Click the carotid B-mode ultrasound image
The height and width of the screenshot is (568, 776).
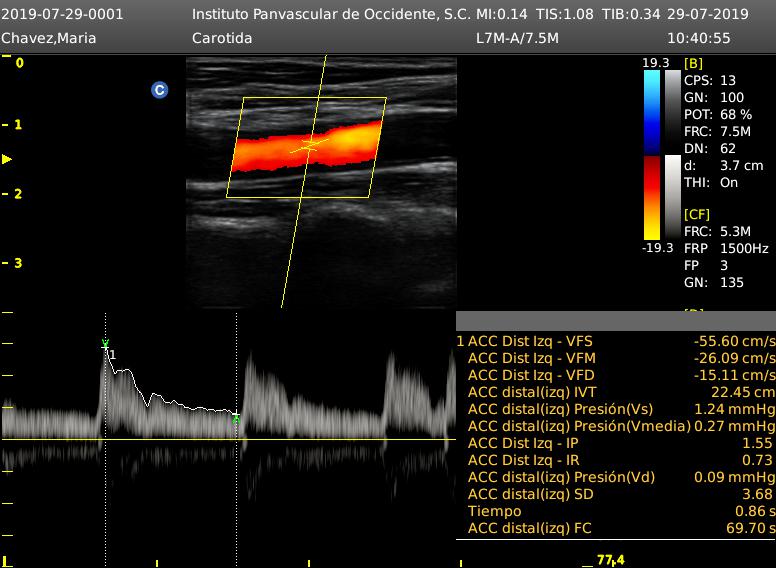[321, 182]
